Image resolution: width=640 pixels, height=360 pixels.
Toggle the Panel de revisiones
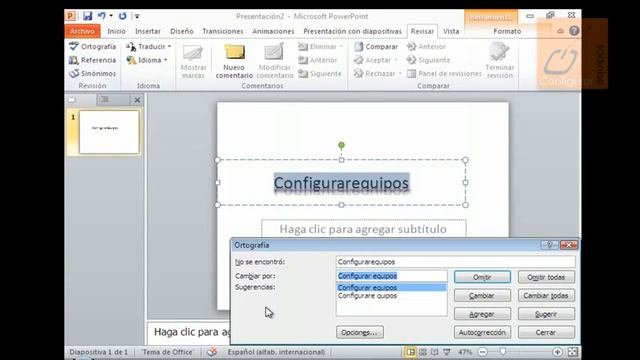tap(444, 73)
